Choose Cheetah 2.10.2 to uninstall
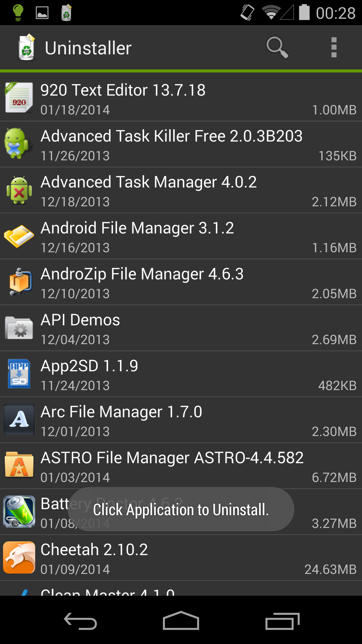 tap(181, 558)
